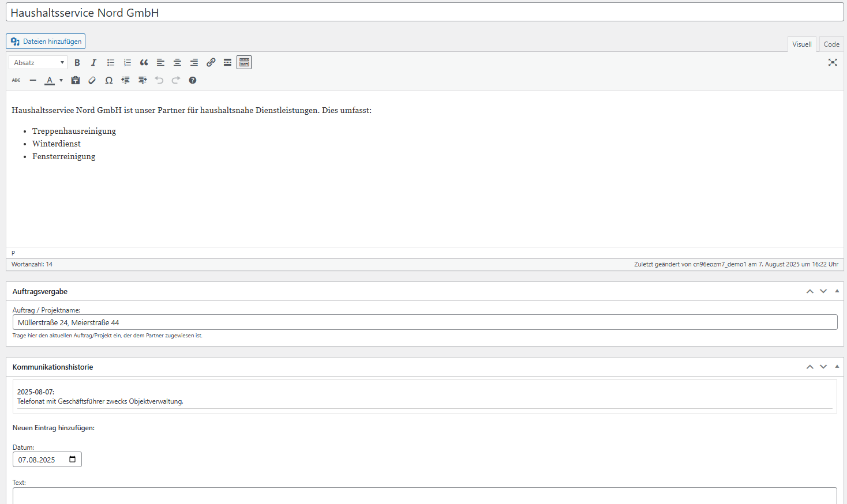Open the calendar picker in Datum field

[x=73, y=460]
